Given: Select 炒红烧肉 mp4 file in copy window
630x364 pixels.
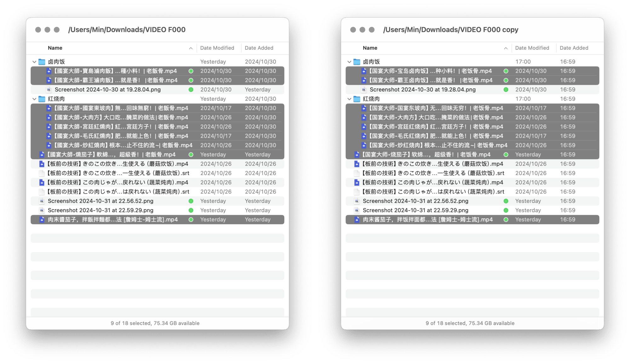Looking at the screenshot, I should [472, 145].
